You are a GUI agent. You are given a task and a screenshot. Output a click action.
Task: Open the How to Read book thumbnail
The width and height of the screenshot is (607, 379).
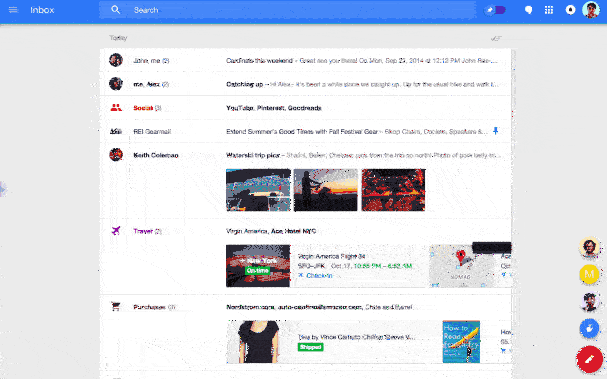tap(461, 341)
